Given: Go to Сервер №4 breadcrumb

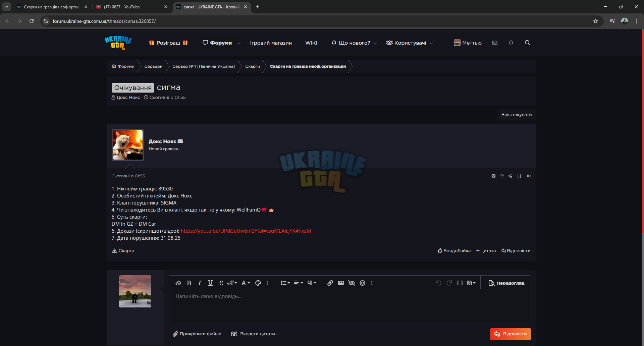Looking at the screenshot, I should [x=204, y=66].
